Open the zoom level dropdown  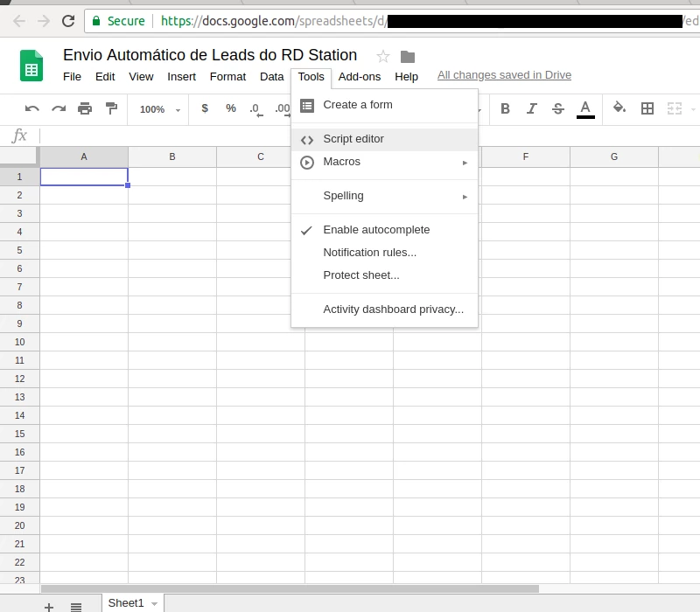pyautogui.click(x=157, y=109)
